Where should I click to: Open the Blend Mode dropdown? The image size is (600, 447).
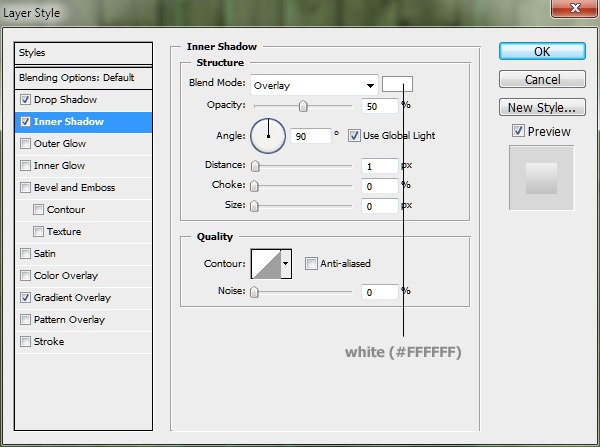314,86
